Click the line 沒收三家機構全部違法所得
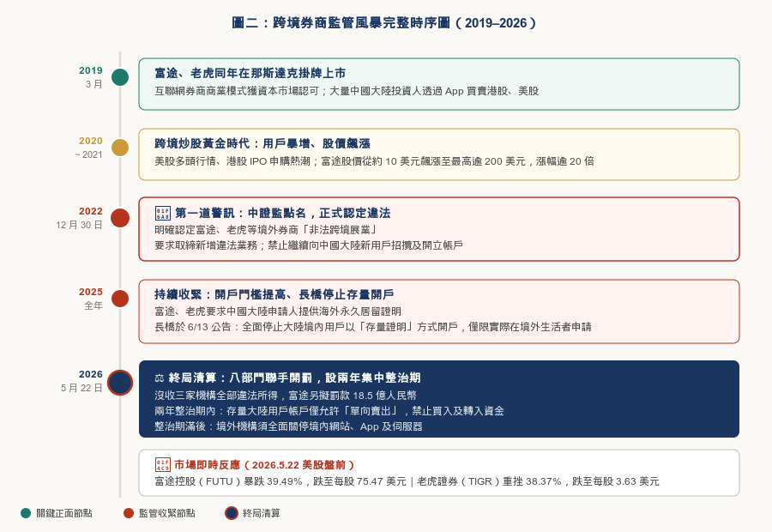The height and width of the screenshot is (532, 772). point(286,396)
